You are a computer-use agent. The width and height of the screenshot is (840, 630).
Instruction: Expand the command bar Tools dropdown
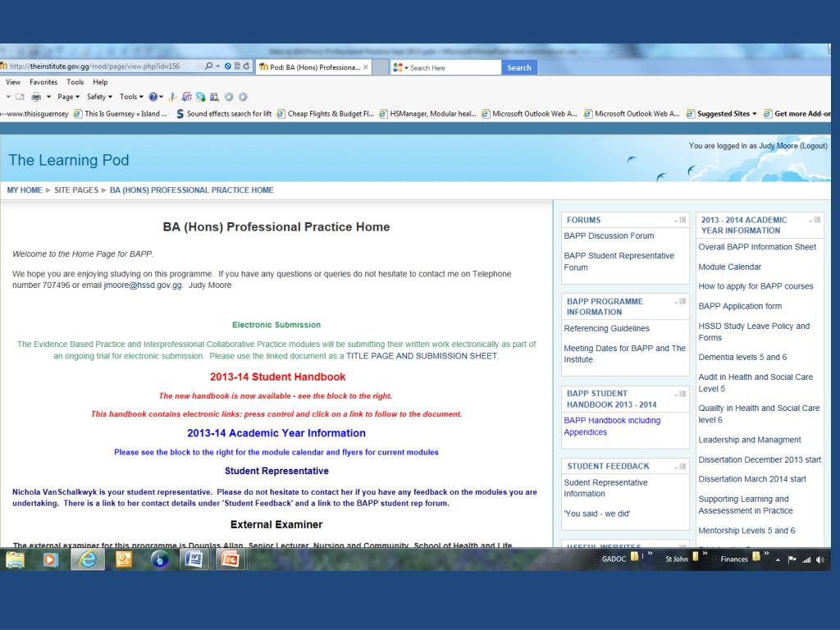point(131,97)
